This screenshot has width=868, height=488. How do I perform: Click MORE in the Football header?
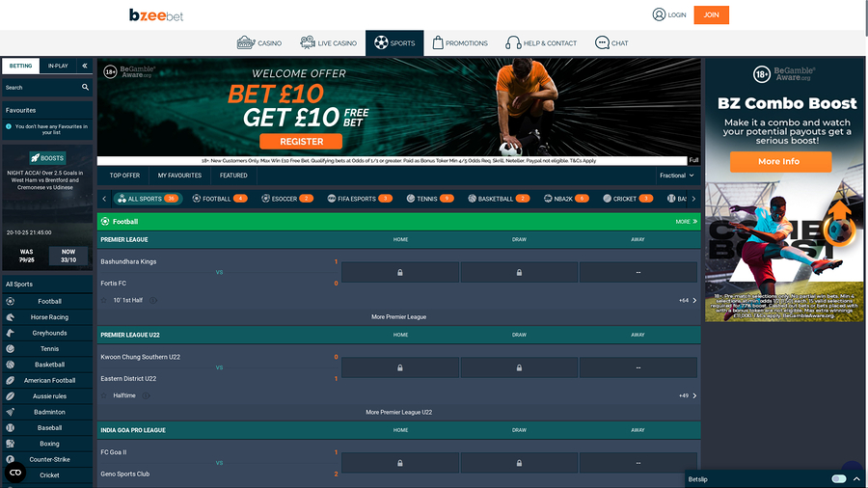[x=686, y=222]
